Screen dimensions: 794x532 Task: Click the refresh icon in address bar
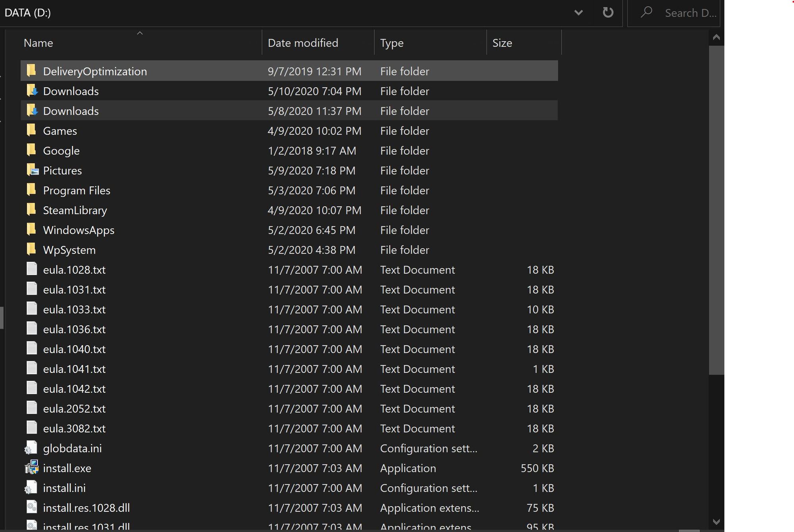point(608,13)
